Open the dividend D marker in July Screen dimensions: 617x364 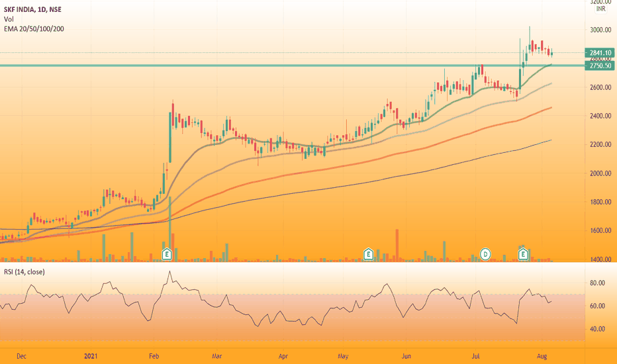485,254
